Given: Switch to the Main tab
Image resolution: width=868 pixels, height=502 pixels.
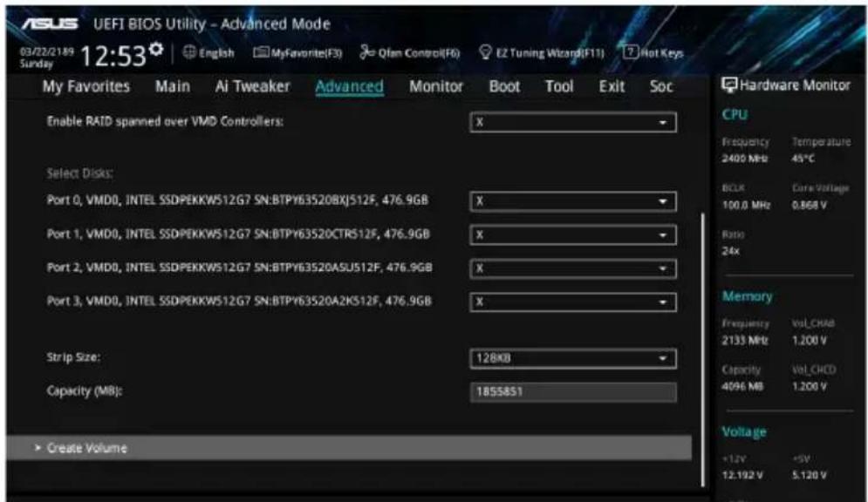Looking at the screenshot, I should (173, 86).
